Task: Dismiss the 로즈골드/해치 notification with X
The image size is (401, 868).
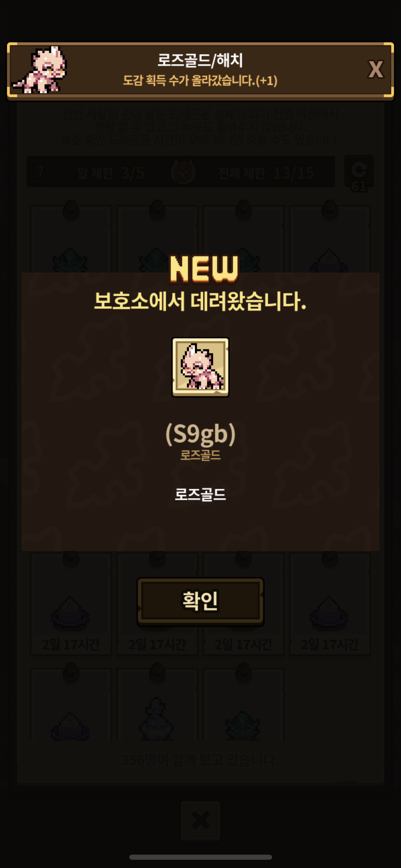Action: 376,70
